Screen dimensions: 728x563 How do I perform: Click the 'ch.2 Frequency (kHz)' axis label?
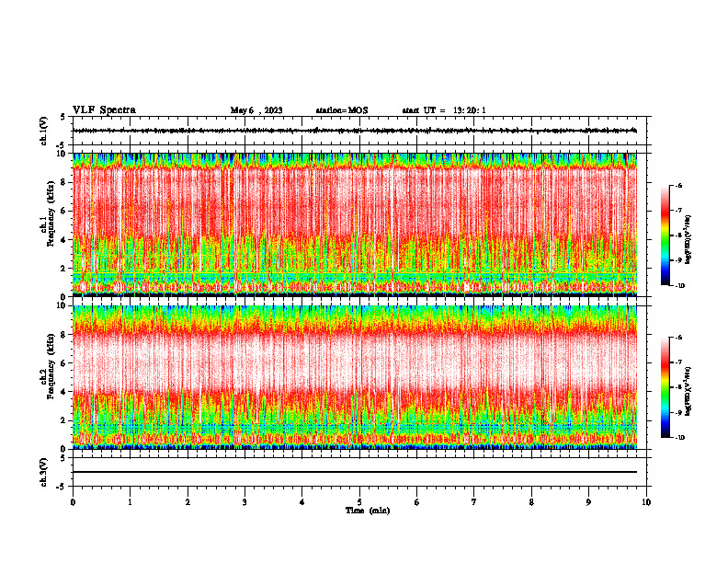click(x=48, y=366)
